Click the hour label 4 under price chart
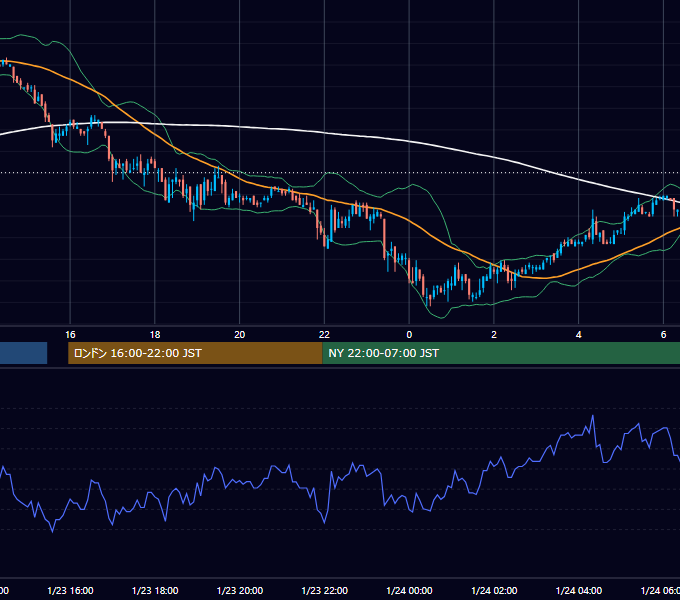 click(x=579, y=335)
